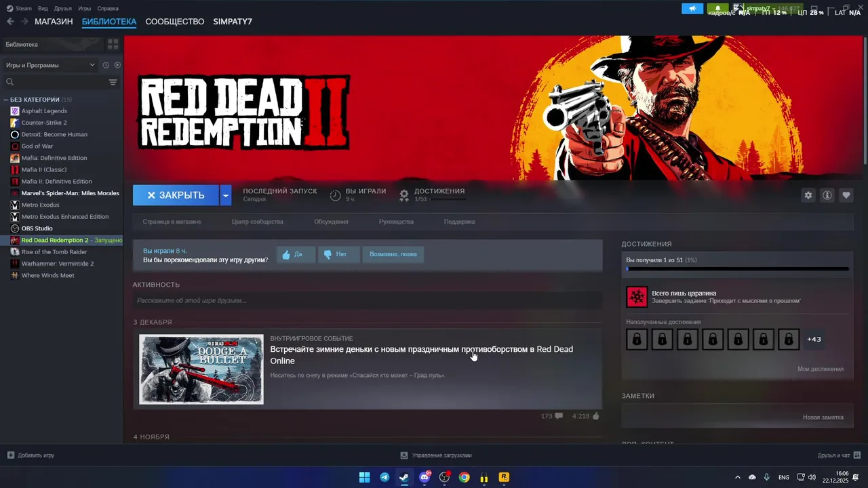Go back with the left navigation arrow
The width and height of the screenshot is (868, 488).
pos(10,22)
